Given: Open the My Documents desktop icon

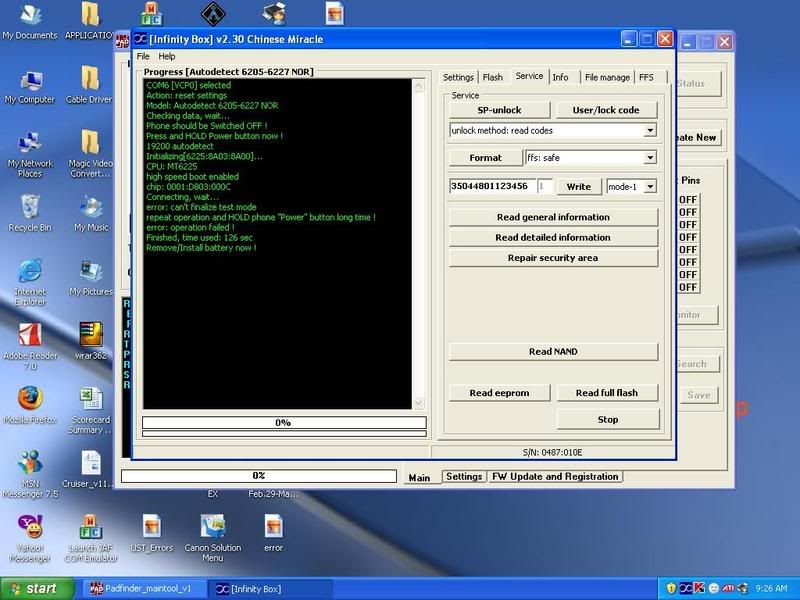Looking at the screenshot, I should tap(30, 21).
